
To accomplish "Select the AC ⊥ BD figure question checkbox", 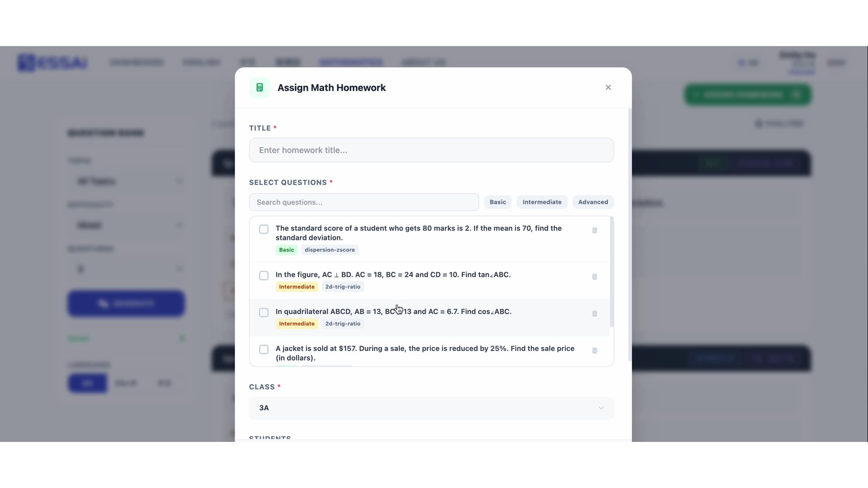I will pyautogui.click(x=264, y=276).
